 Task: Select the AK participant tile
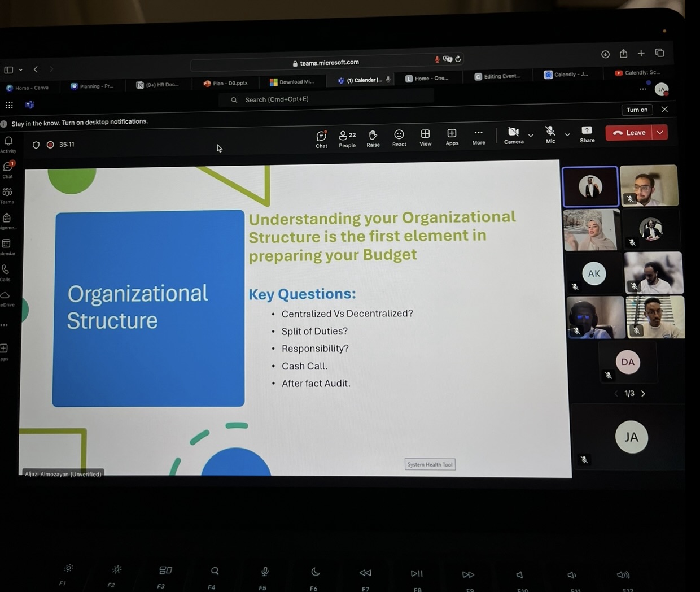tap(594, 273)
